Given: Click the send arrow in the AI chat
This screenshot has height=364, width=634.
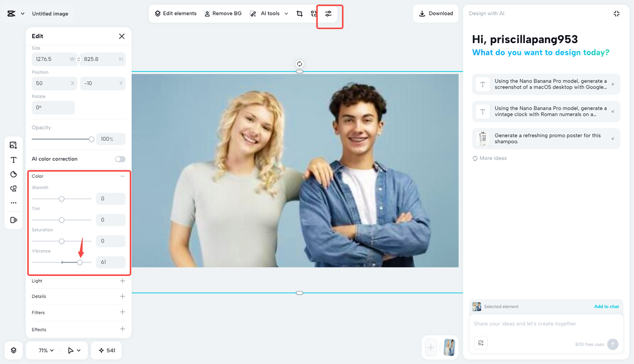Looking at the screenshot, I should 613,344.
